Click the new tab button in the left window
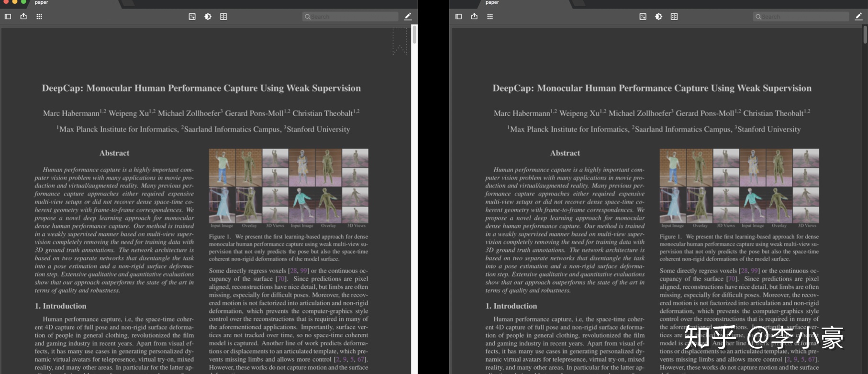This screenshot has height=374, width=868. (127, 4)
